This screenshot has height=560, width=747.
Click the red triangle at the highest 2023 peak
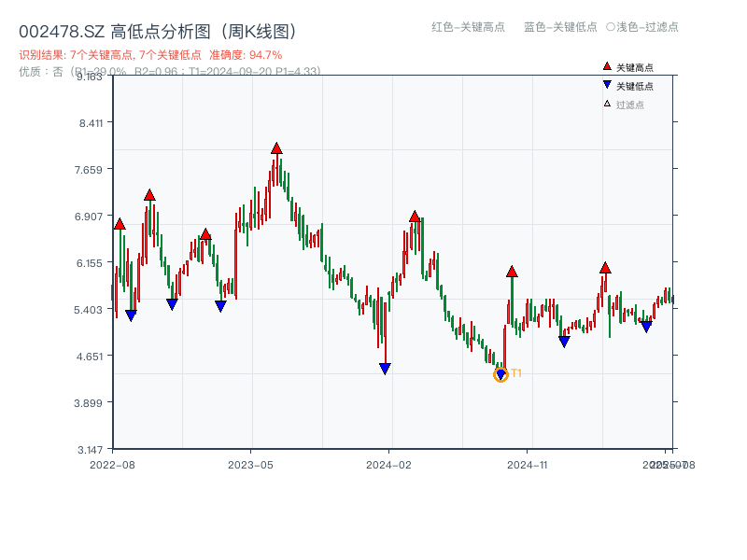click(x=276, y=147)
